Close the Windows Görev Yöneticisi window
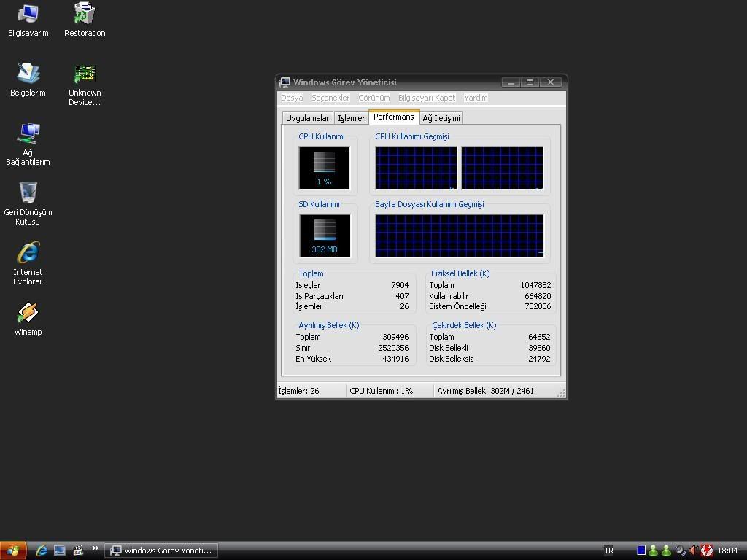This screenshot has height=560, width=747. tap(551, 82)
